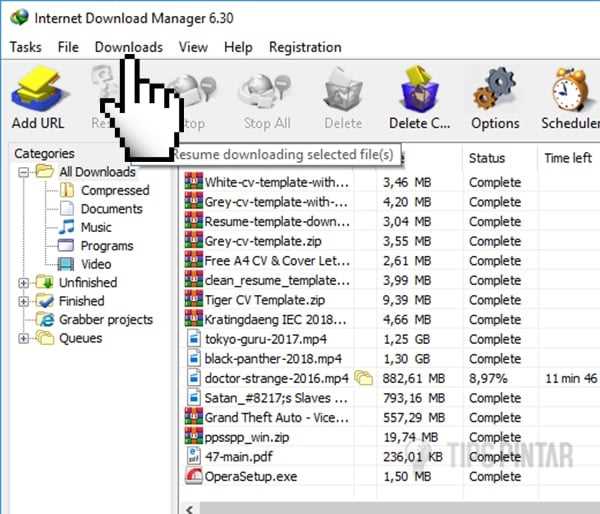The height and width of the screenshot is (514, 600).
Task: Click the 9,39 MB size cell
Action: (x=407, y=300)
